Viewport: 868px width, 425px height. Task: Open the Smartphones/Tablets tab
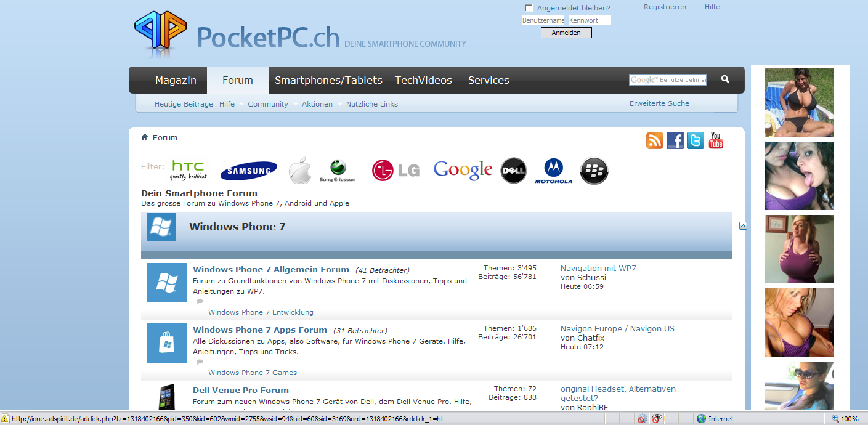pos(328,80)
